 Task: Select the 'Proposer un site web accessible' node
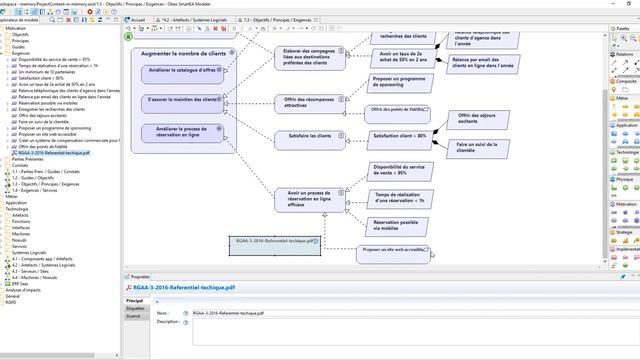click(x=393, y=254)
